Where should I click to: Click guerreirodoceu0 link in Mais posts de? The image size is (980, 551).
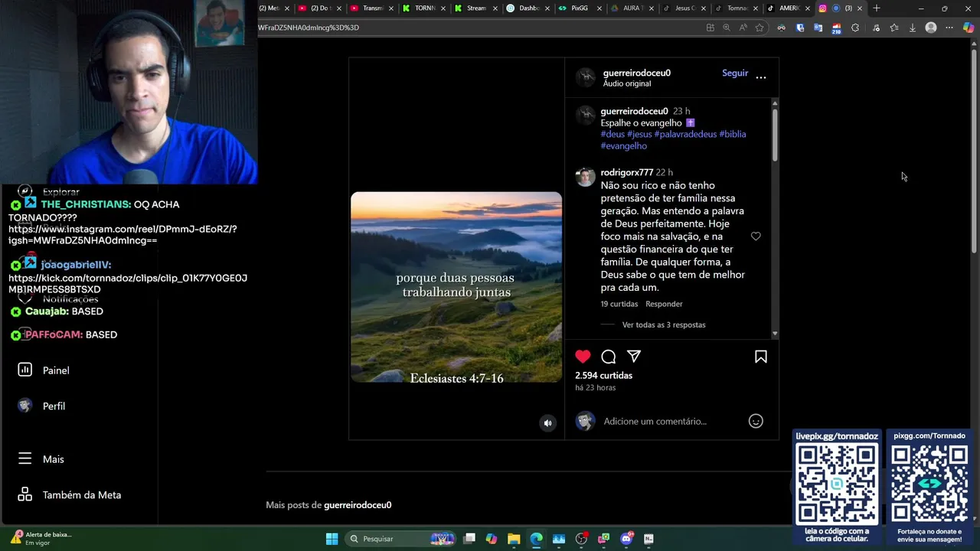tap(358, 505)
